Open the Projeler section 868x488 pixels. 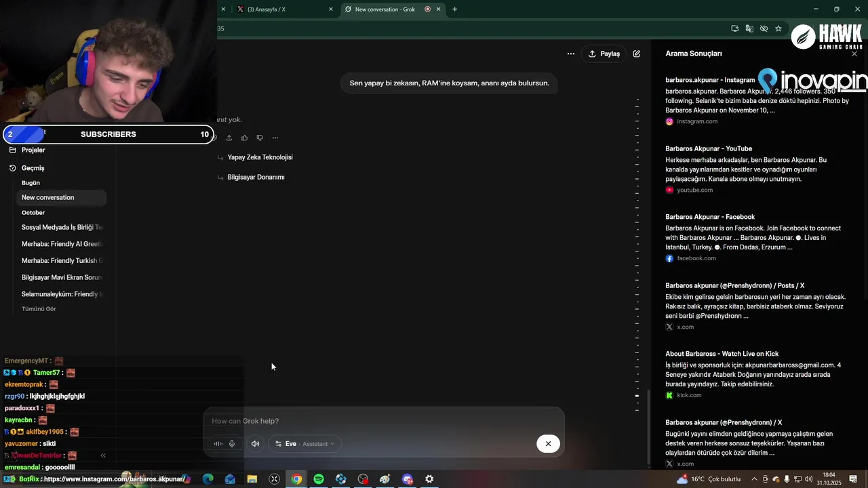[33, 150]
